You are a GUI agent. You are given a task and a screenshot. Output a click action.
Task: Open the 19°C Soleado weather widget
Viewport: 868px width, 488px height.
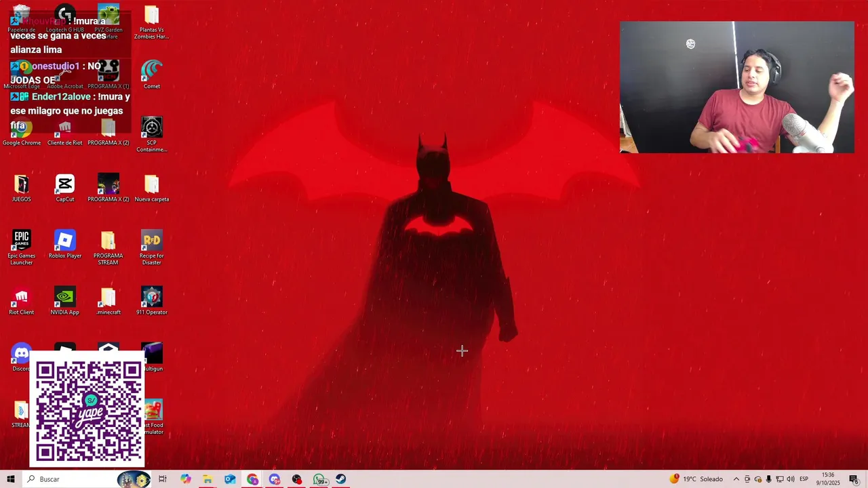click(696, 479)
